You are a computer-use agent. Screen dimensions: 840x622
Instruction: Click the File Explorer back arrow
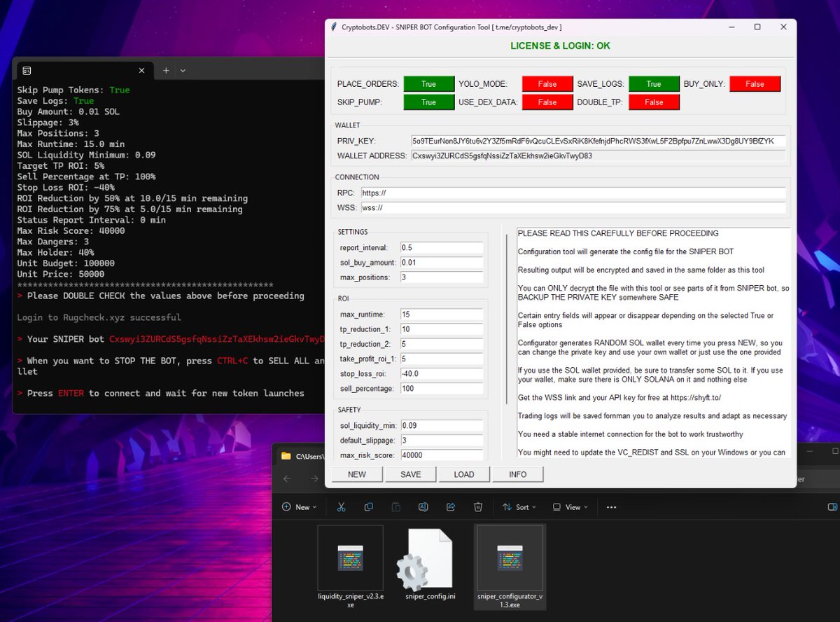point(288,479)
